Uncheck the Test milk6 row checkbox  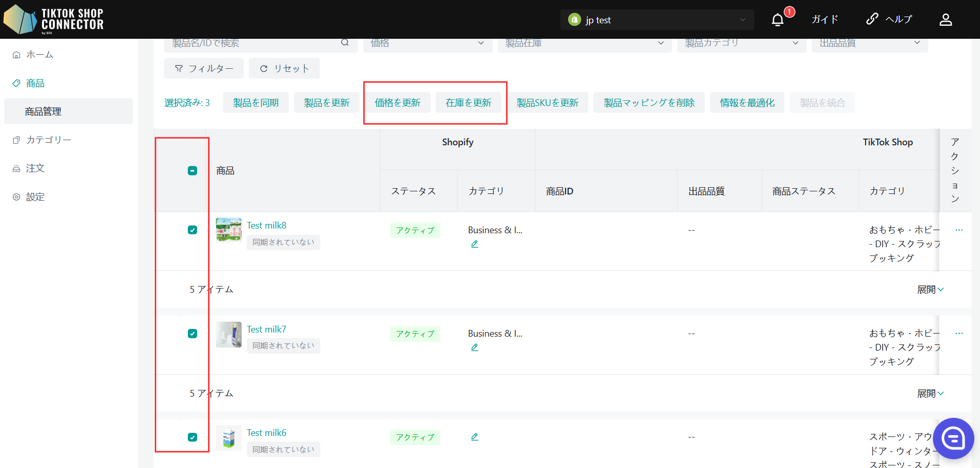[192, 437]
